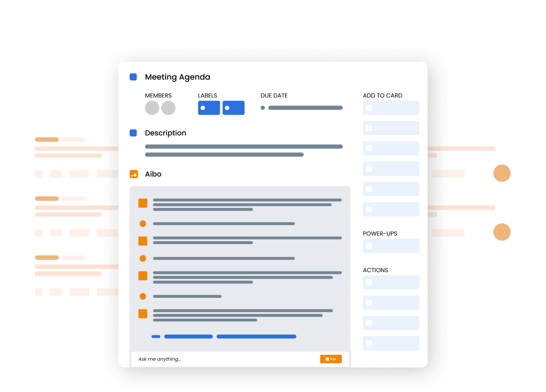Click the blue icon beside Meeting Agenda
Viewport: 546px width, 392px height.
point(133,77)
